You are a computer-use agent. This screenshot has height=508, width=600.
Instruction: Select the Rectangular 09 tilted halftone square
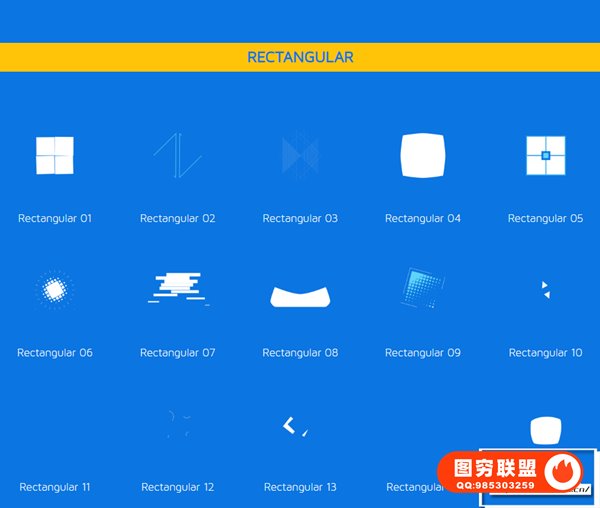(x=420, y=288)
